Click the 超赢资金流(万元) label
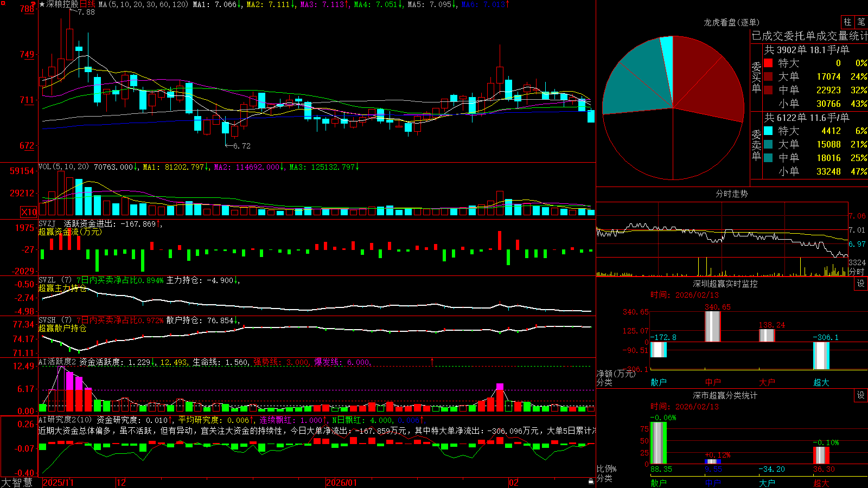Viewport: 868px width, 488px height. pyautogui.click(x=70, y=232)
